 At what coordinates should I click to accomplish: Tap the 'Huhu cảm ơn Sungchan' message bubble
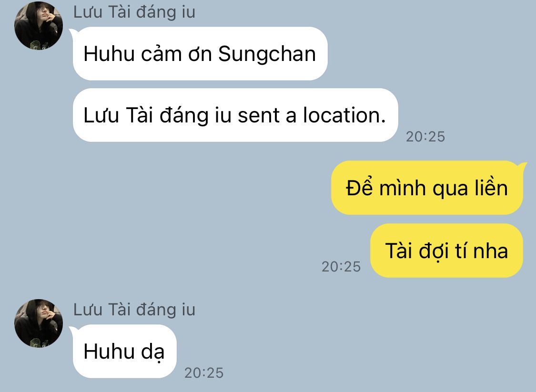(200, 54)
